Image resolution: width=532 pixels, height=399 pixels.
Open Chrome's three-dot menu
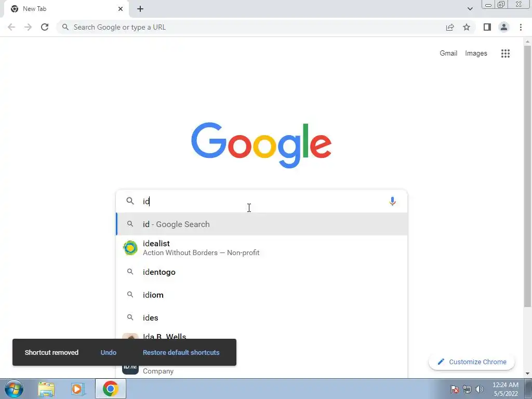click(521, 27)
